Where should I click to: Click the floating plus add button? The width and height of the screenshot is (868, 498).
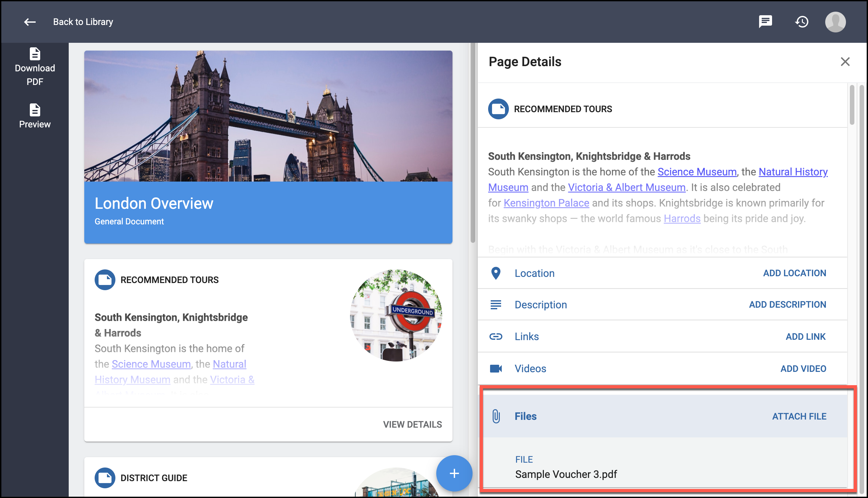(x=454, y=473)
